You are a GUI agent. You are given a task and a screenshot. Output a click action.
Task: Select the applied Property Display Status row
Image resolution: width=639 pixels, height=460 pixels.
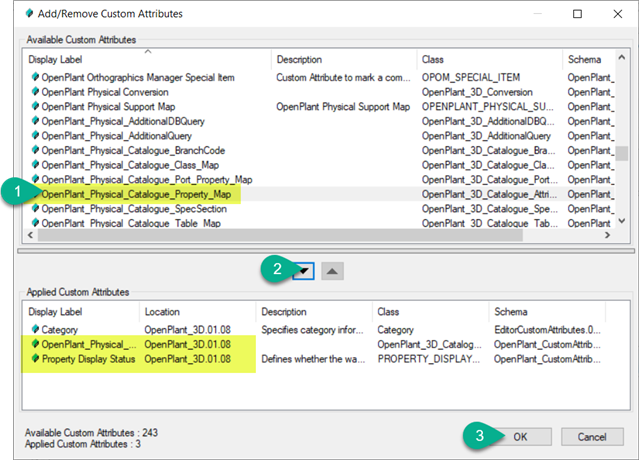coord(315,359)
